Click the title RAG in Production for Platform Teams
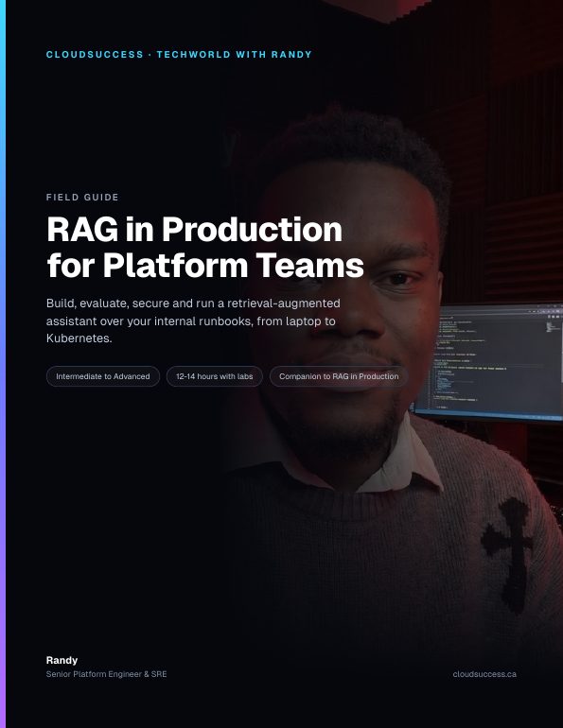 tap(205, 247)
